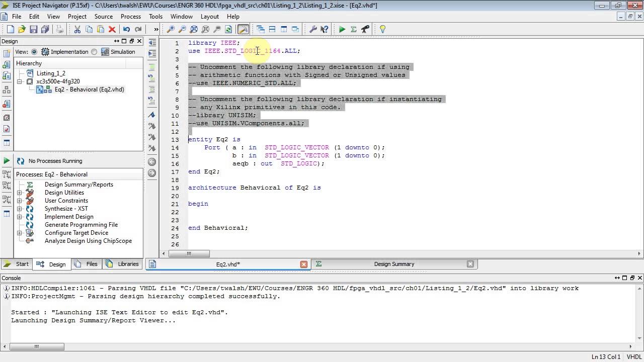Image resolution: width=644 pixels, height=362 pixels.
Task: Open the Tools menu
Action: coord(155,17)
